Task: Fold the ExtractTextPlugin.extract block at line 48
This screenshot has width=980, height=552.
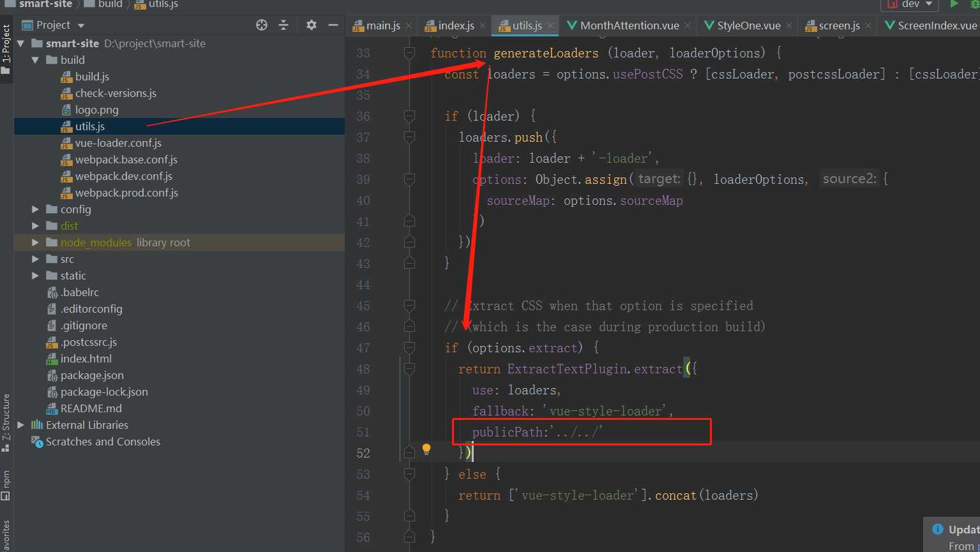Action: tap(409, 369)
